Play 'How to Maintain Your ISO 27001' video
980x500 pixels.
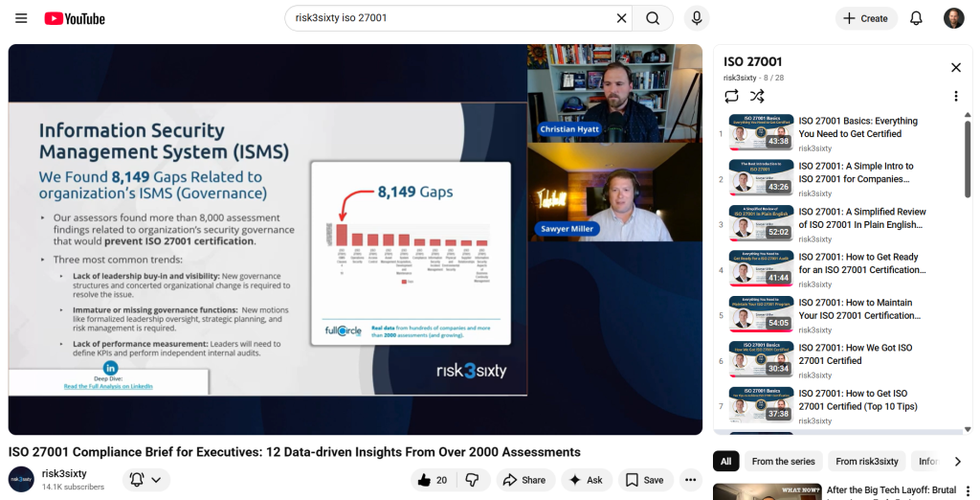(859, 308)
